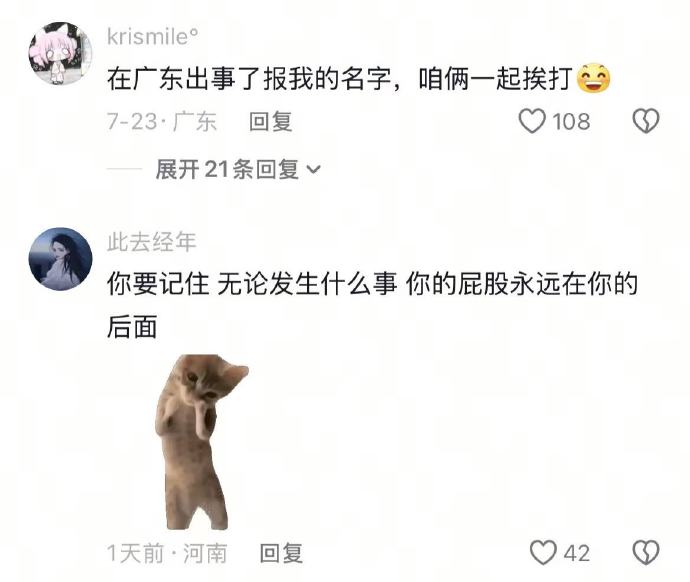Open 此去经年's dark-haired girl avatar

pos(60,259)
